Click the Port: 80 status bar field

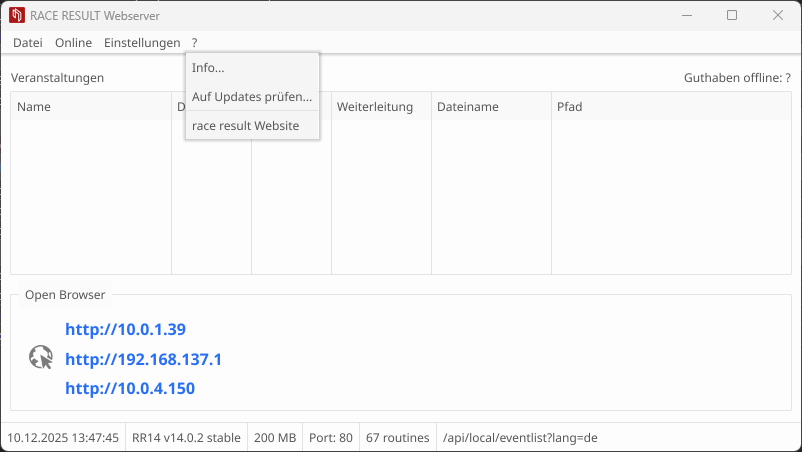[x=331, y=438]
